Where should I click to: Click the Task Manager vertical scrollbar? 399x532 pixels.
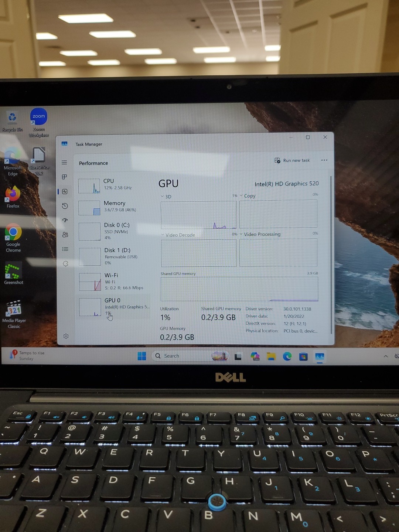pos(331,255)
